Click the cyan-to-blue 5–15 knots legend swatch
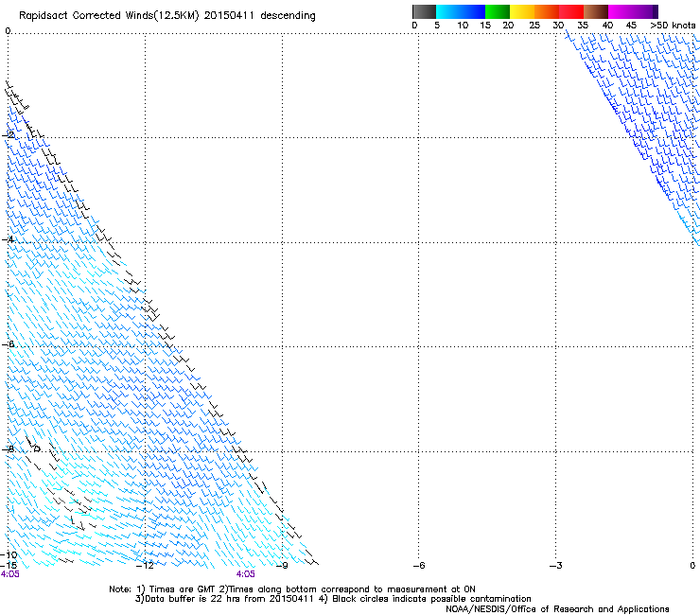The height and width of the screenshot is (615, 700). coord(461,11)
